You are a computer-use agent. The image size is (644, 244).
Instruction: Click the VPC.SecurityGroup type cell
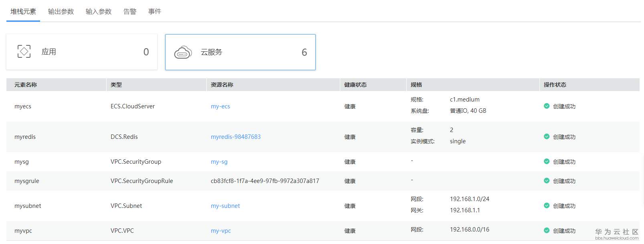136,162
